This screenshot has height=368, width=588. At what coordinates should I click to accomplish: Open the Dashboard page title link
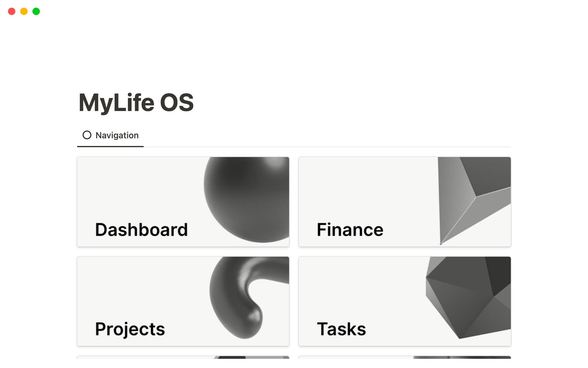coord(141,230)
